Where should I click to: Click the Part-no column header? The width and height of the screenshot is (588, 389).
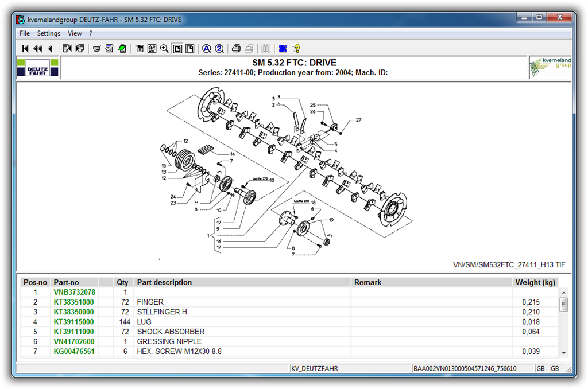[75, 282]
